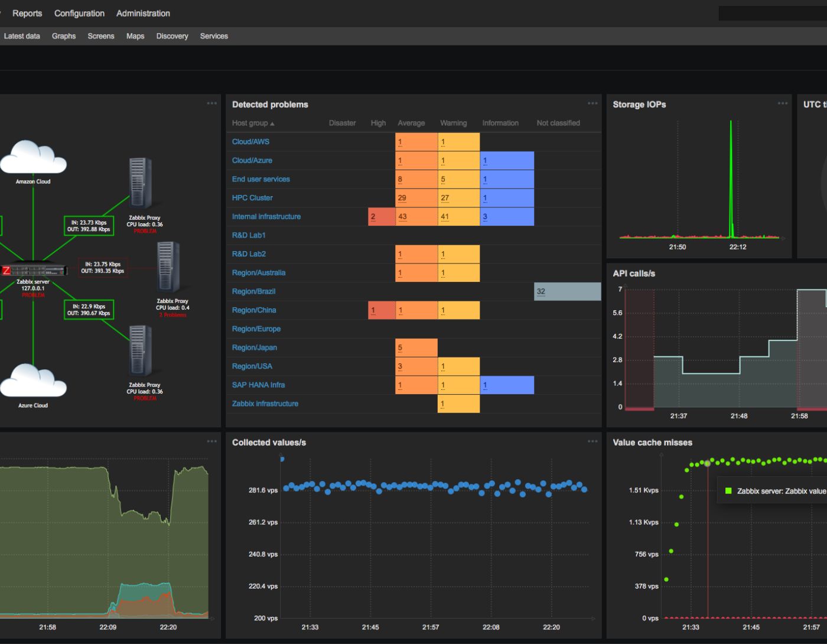Open Region/Europe host group link
This screenshot has height=644, width=827.
[256, 329]
